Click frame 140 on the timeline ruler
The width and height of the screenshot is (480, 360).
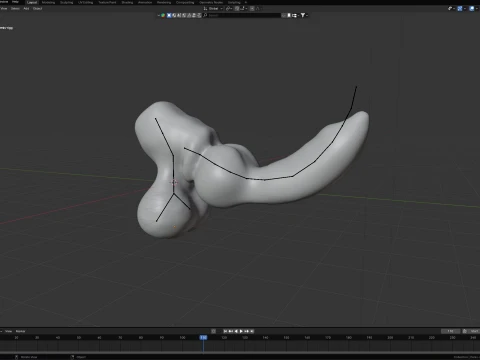[265, 338]
